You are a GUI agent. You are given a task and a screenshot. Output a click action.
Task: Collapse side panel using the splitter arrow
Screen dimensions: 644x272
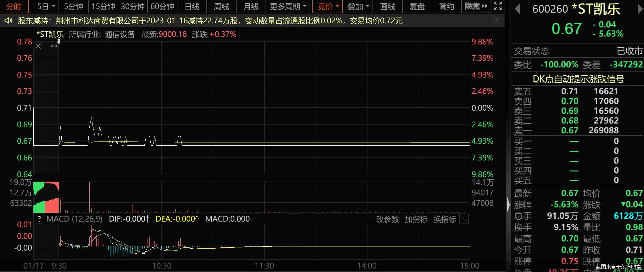(x=508, y=204)
